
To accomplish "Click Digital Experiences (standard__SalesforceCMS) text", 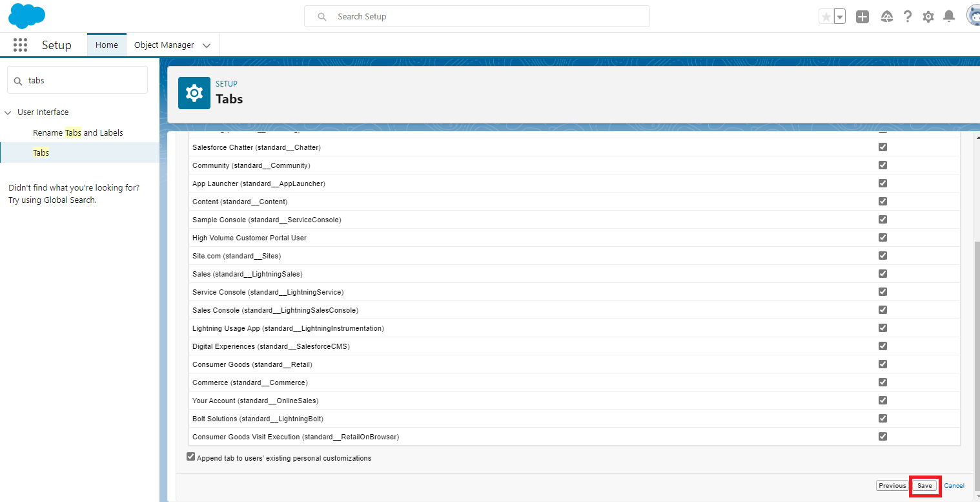I will coord(271,346).
